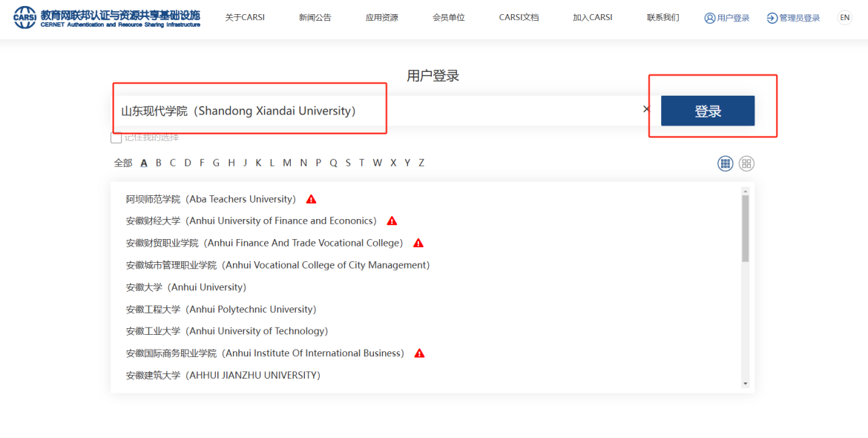
Task: Open the 联系我们 menu
Action: pyautogui.click(x=662, y=18)
